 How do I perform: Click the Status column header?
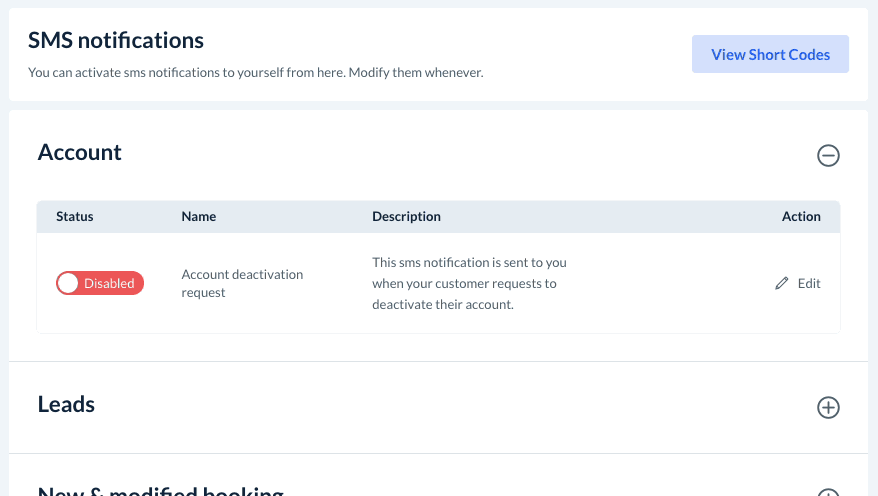tap(75, 217)
